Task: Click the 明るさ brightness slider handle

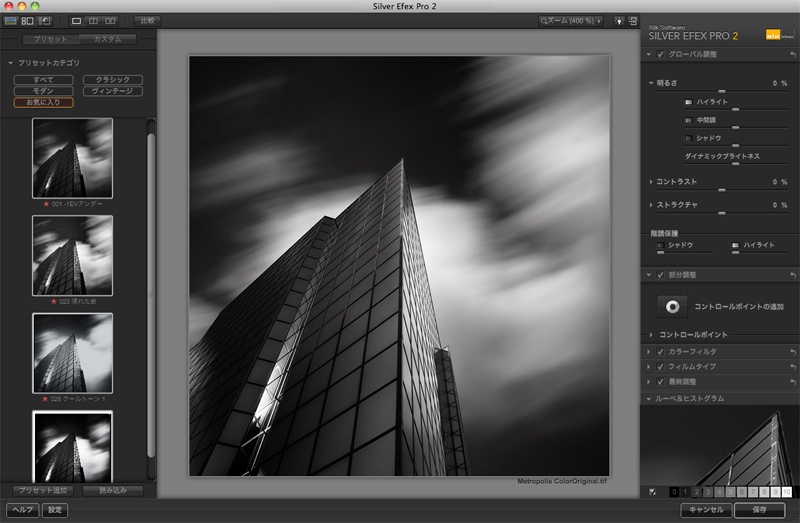Action: 721,91
